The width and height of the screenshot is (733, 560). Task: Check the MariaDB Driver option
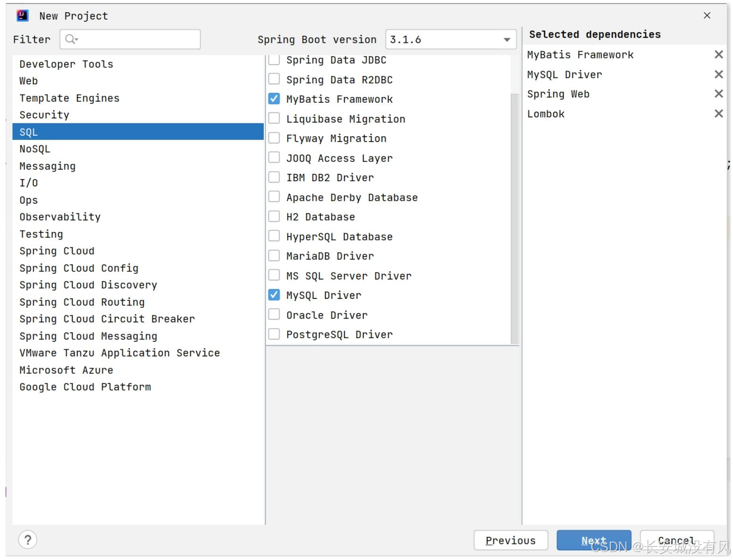tap(274, 256)
